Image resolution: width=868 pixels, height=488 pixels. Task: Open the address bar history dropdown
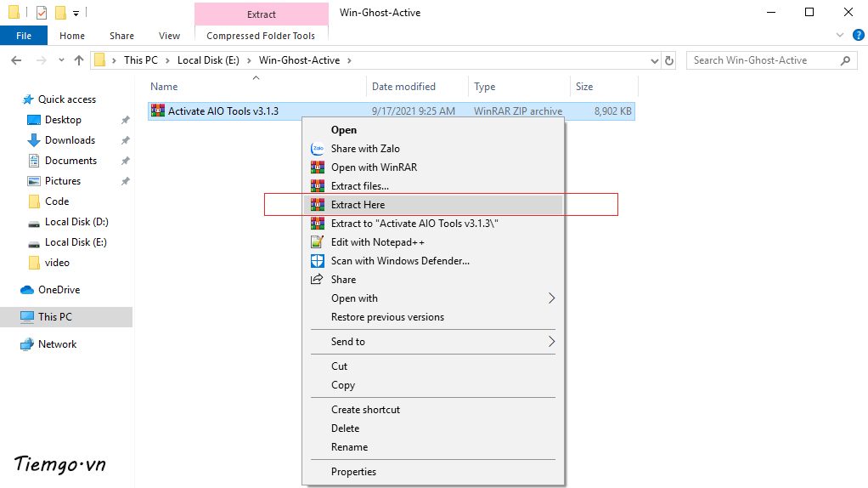coord(653,60)
